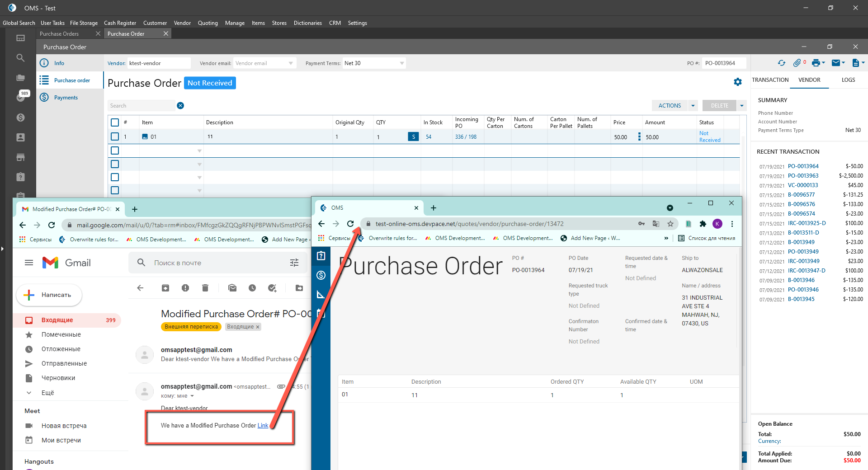Open translate icon in OMS browser address bar
Image resolution: width=868 pixels, height=470 pixels.
tap(656, 224)
